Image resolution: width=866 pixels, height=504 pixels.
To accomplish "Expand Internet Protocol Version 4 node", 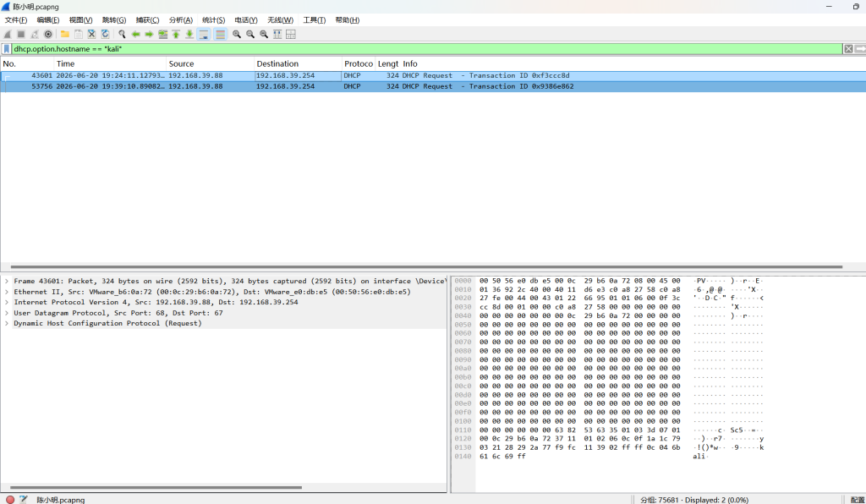I will [7, 302].
